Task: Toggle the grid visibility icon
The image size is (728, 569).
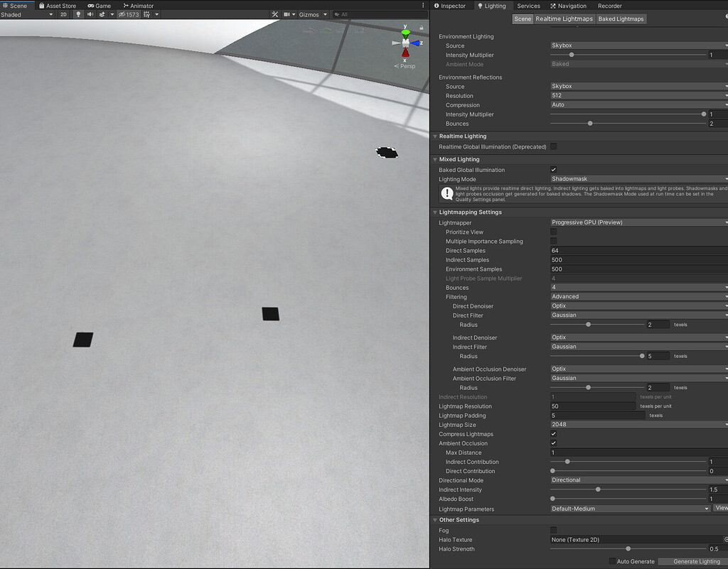Action: [x=146, y=13]
